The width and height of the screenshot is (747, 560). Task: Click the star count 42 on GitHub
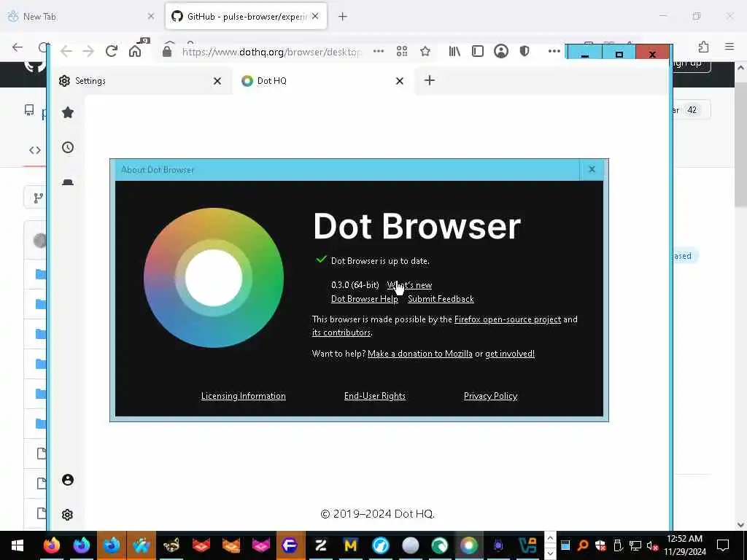692,110
